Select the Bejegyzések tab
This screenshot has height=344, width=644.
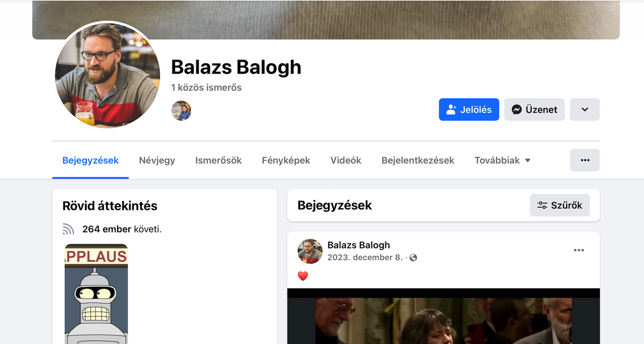(x=91, y=160)
